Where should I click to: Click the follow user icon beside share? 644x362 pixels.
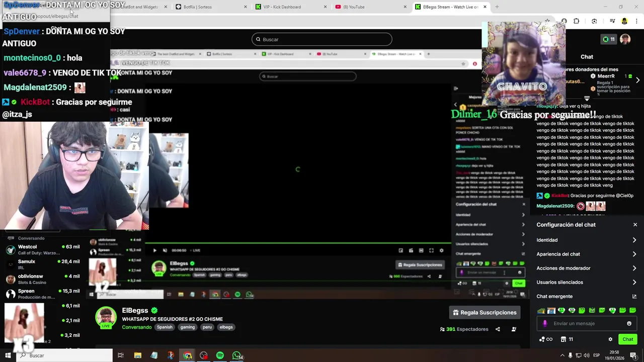[x=514, y=329]
